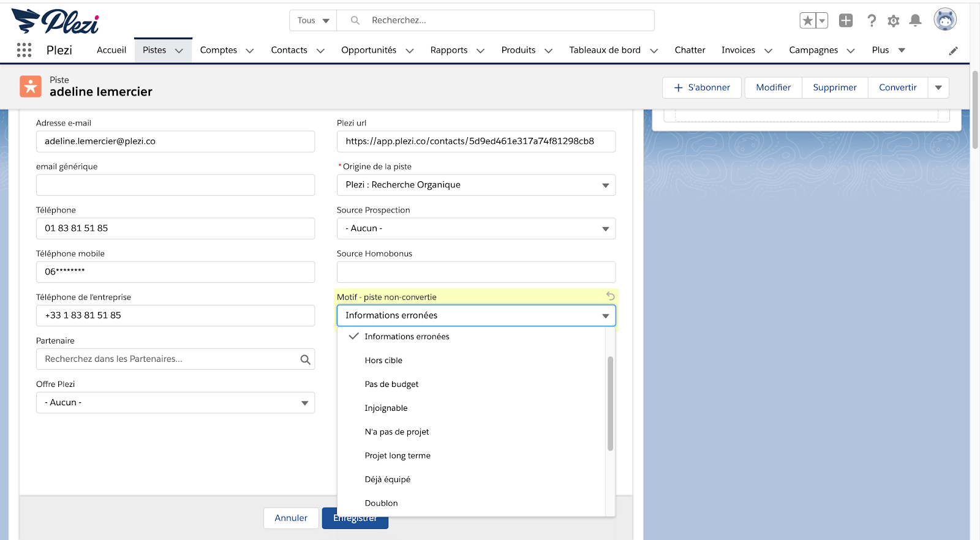Expand the Tableaux de bord chevron
Screen dimensions: 980x540
[654, 51]
